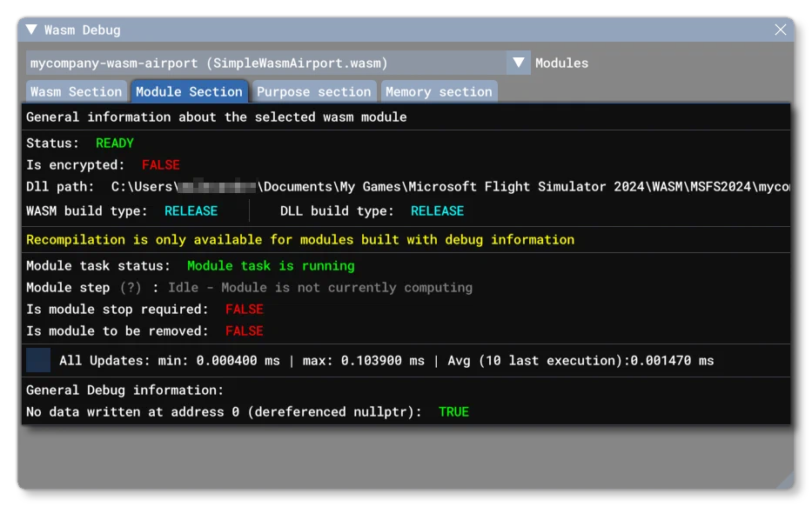Click the 'General Debug information:' heading
This screenshot has height=507, width=812.
tap(124, 390)
